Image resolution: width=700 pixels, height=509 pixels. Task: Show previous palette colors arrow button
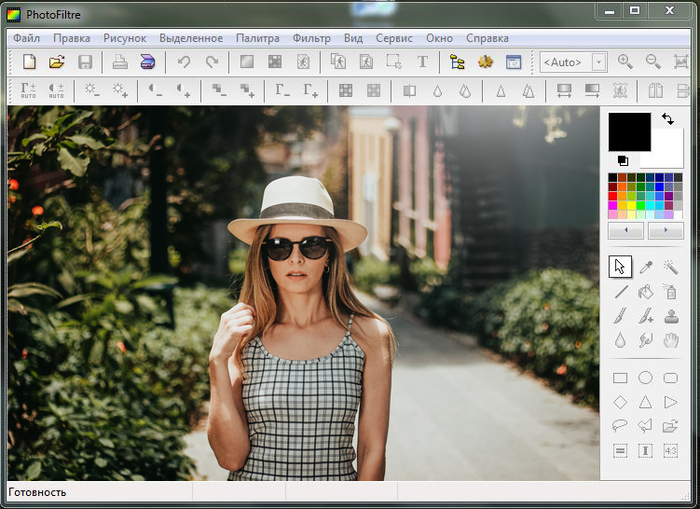pos(626,230)
